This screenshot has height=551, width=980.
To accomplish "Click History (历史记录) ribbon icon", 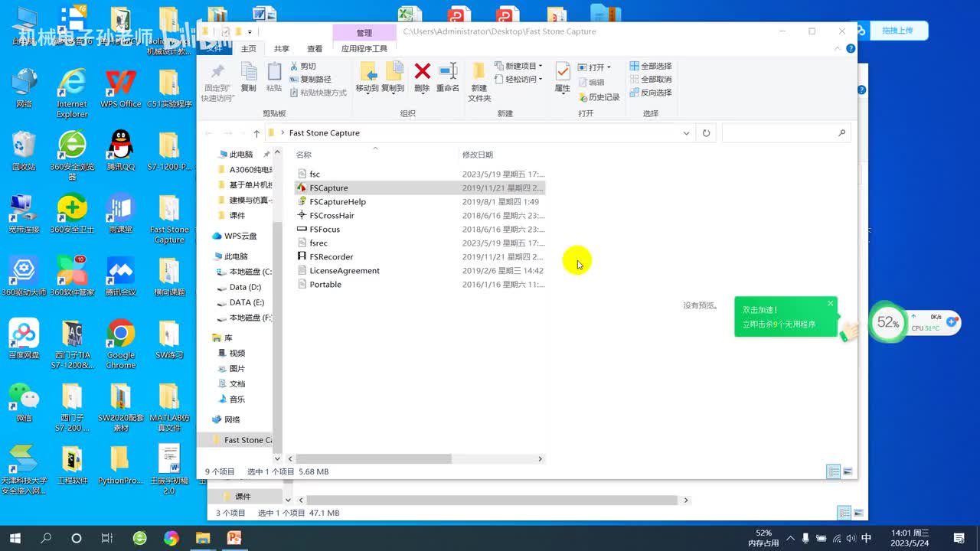I will pos(599,97).
